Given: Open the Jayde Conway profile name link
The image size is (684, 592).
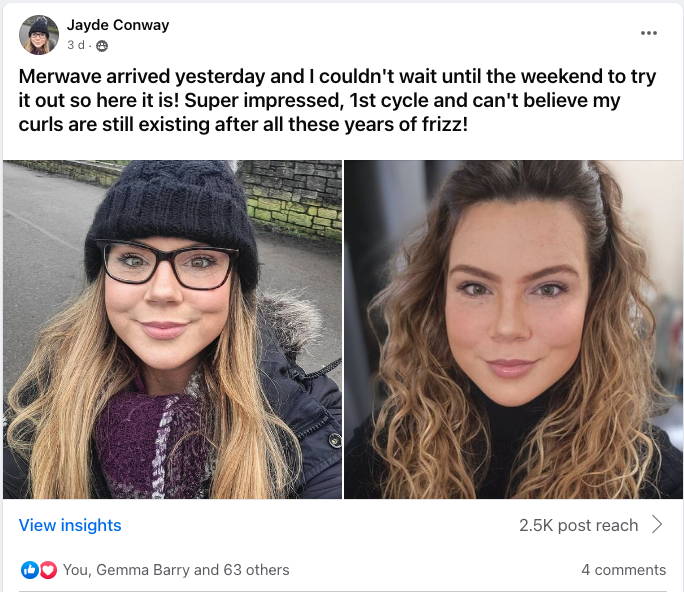Looking at the screenshot, I should (118, 25).
